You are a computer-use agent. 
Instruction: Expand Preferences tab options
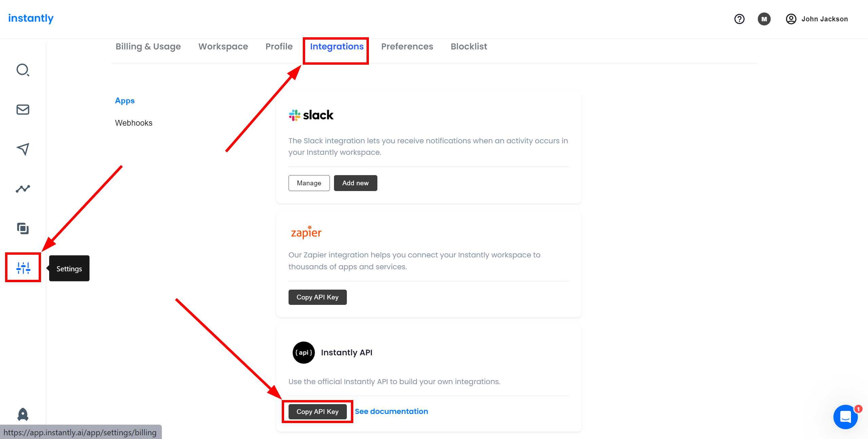point(406,46)
